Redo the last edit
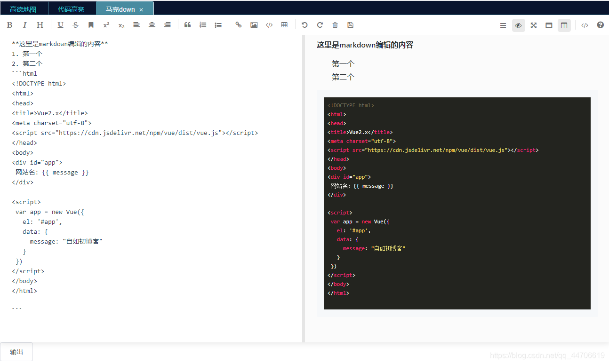Viewport: 609px width, 364px height. click(x=320, y=25)
